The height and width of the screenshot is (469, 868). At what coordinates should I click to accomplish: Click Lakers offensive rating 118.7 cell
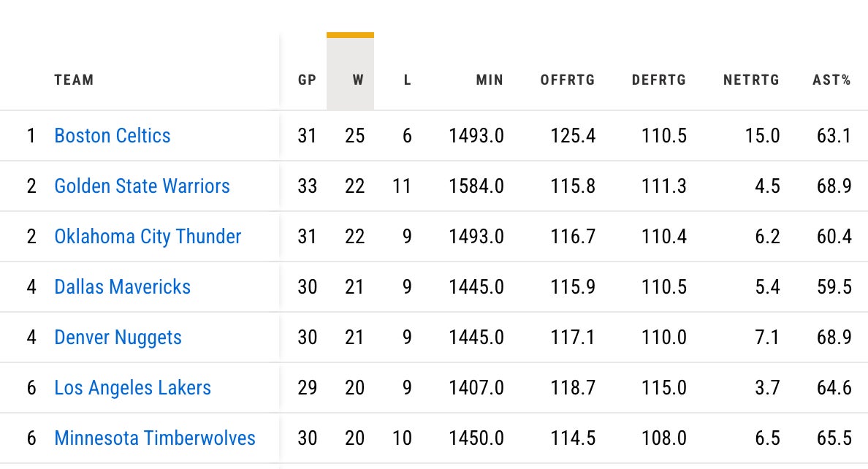click(574, 388)
